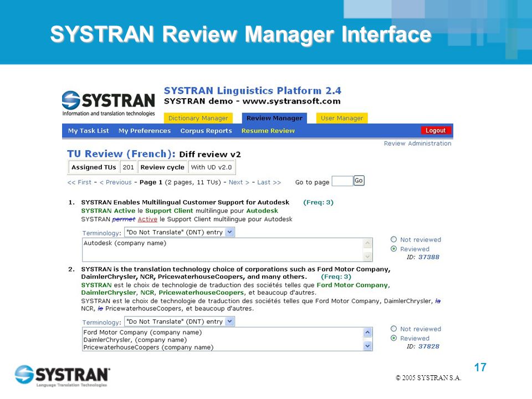Click the Assigned TUs cell

(94, 167)
